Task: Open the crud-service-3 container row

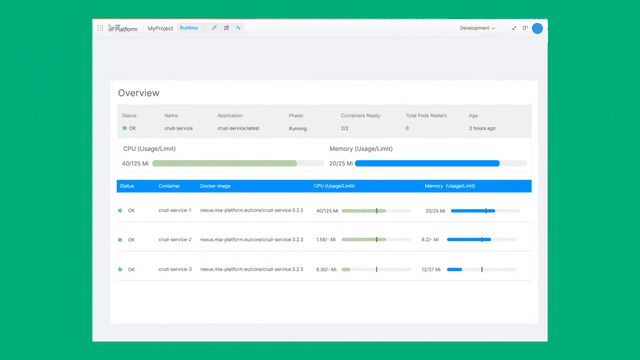Action: [x=324, y=269]
